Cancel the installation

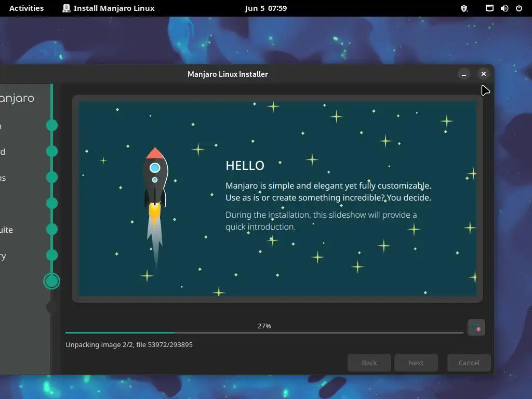coord(469,363)
